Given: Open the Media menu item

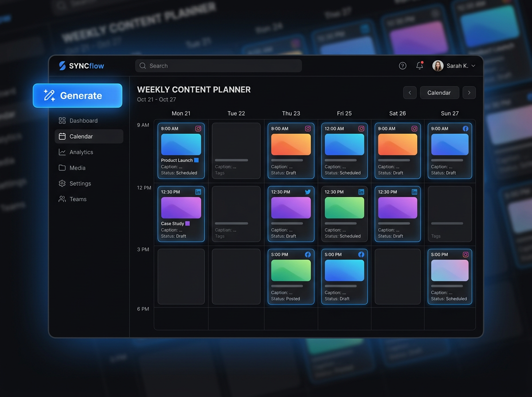Looking at the screenshot, I should pos(89,168).
